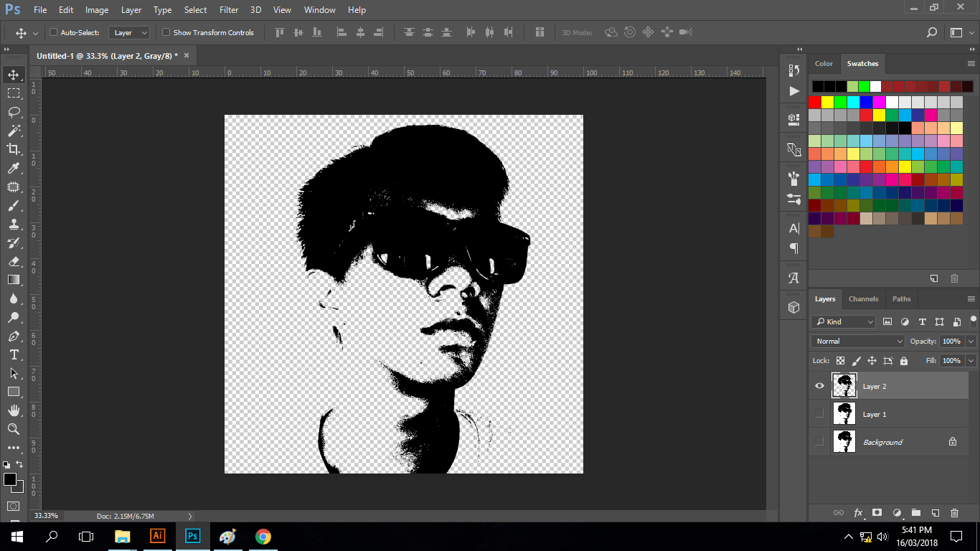This screenshot has width=980, height=551.
Task: Create a new group folder
Action: click(x=915, y=513)
